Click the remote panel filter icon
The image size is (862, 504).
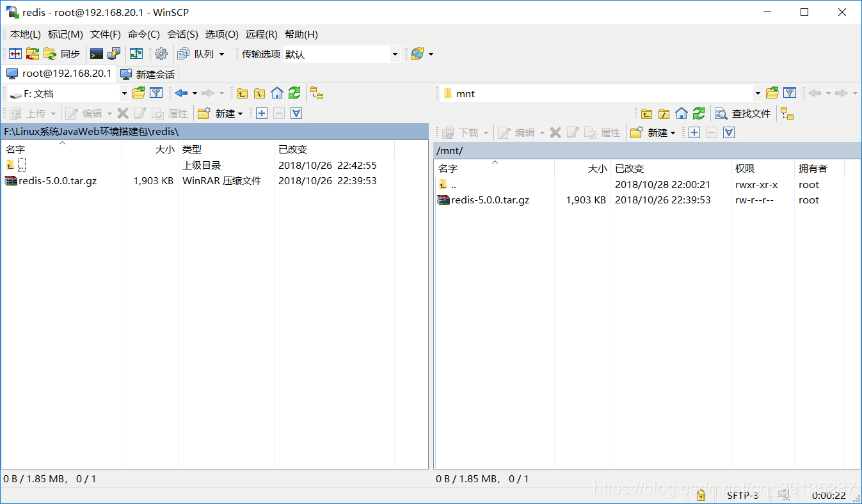[790, 93]
